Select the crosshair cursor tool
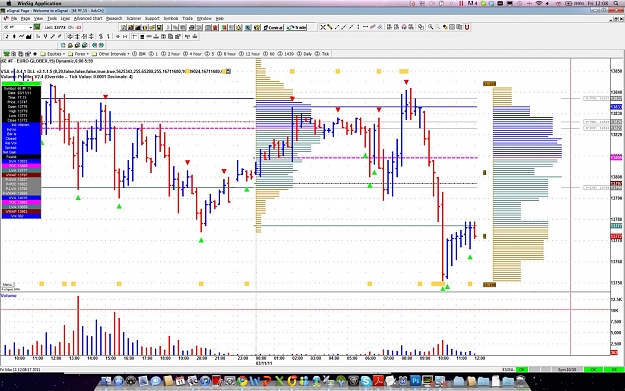Screen dimensions: 625x391 [323, 27]
